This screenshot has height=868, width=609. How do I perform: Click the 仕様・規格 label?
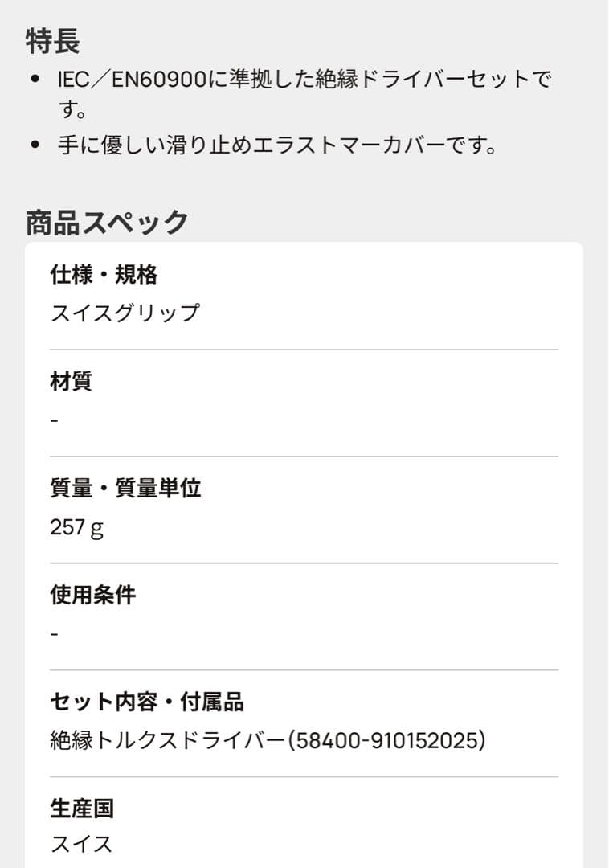tap(104, 275)
